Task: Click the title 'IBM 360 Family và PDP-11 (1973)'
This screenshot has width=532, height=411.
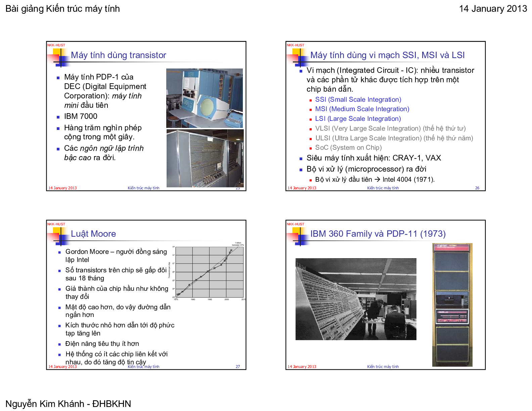Action: tap(378, 234)
